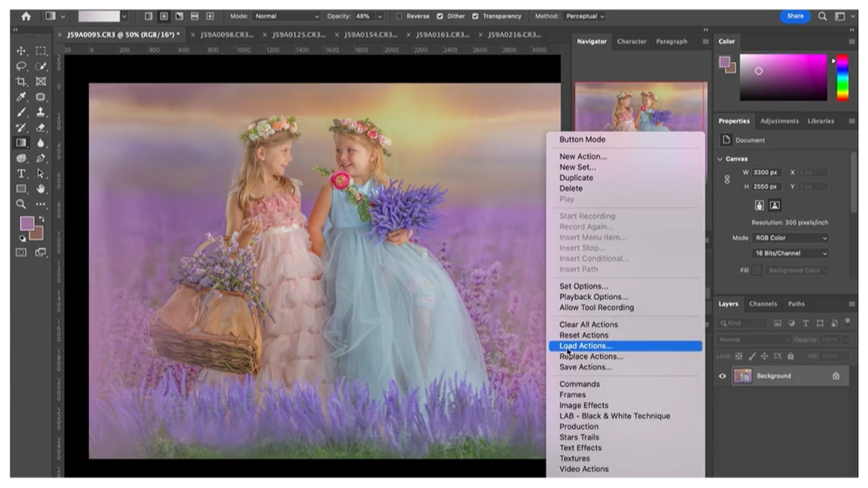The image size is (868, 488).
Task: Hide the Background layer with eye icon
Action: coord(723,376)
